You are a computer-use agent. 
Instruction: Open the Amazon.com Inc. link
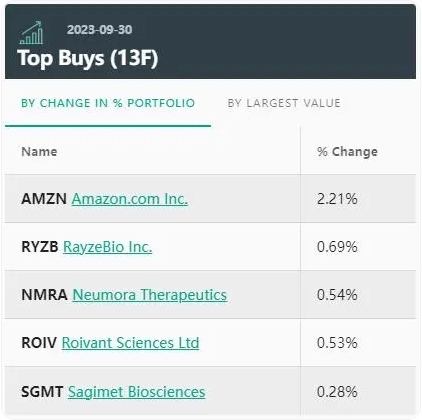pos(130,199)
